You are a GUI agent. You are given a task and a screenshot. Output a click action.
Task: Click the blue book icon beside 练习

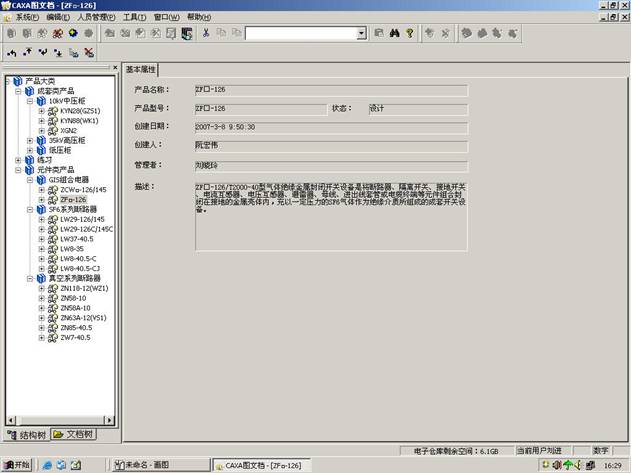coord(29,160)
